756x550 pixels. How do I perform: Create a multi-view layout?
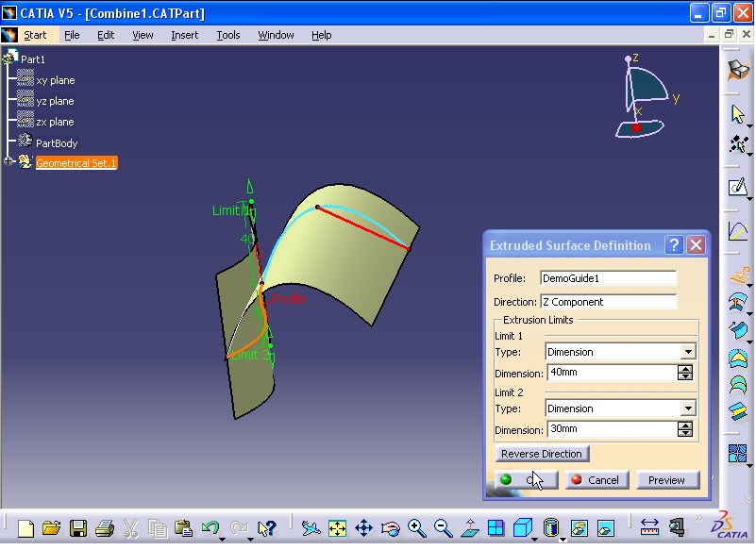(x=496, y=528)
